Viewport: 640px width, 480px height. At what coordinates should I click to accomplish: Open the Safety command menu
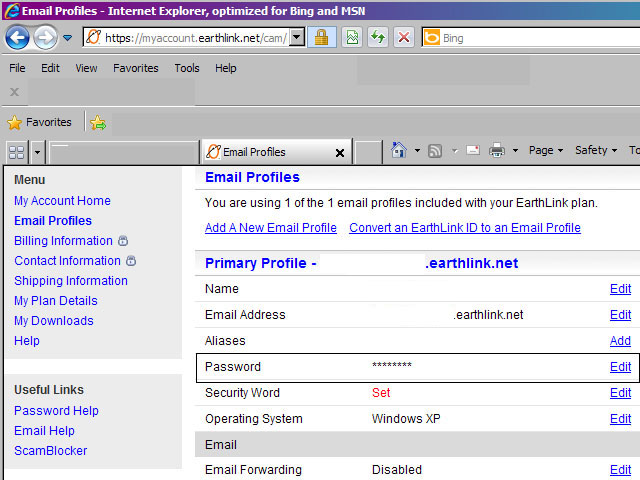click(x=596, y=151)
